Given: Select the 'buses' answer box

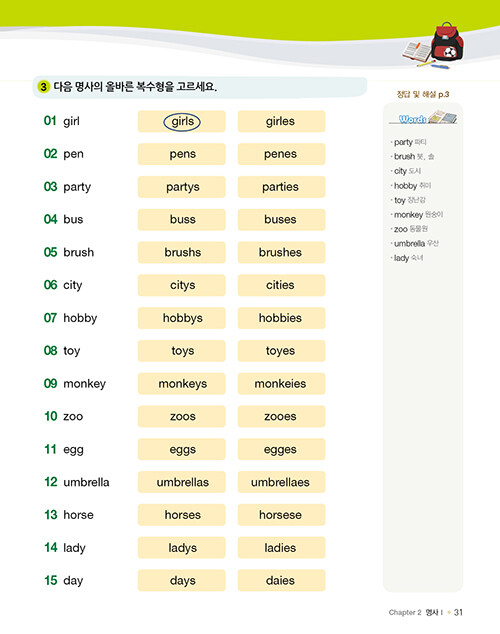Looking at the screenshot, I should [281, 220].
